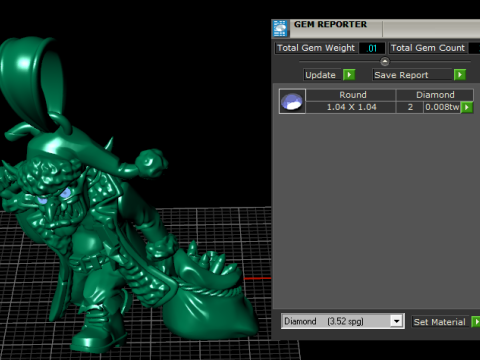Image resolution: width=480 pixels, height=360 pixels.
Task: Click the Save Report button
Action: pos(412,75)
